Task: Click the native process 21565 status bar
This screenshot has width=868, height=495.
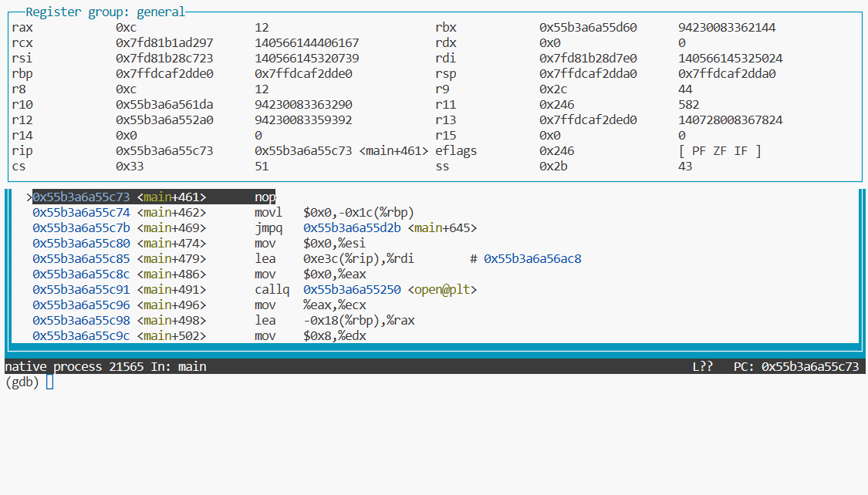Action: [x=69, y=366]
